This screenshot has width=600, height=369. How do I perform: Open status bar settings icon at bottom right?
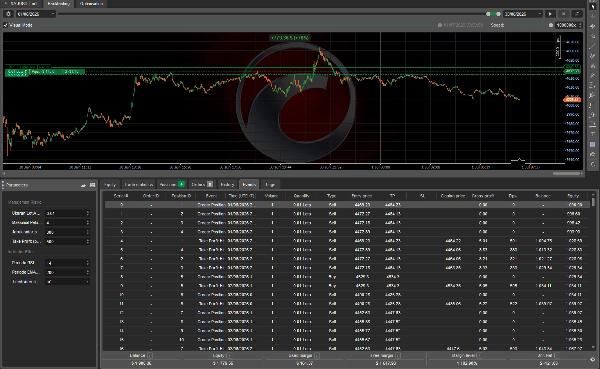click(593, 359)
